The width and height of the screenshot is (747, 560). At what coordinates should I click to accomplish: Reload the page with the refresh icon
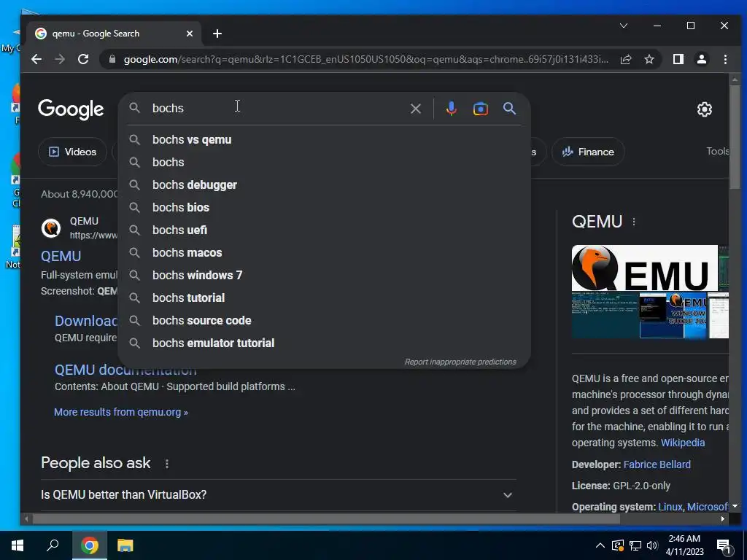pos(83,60)
